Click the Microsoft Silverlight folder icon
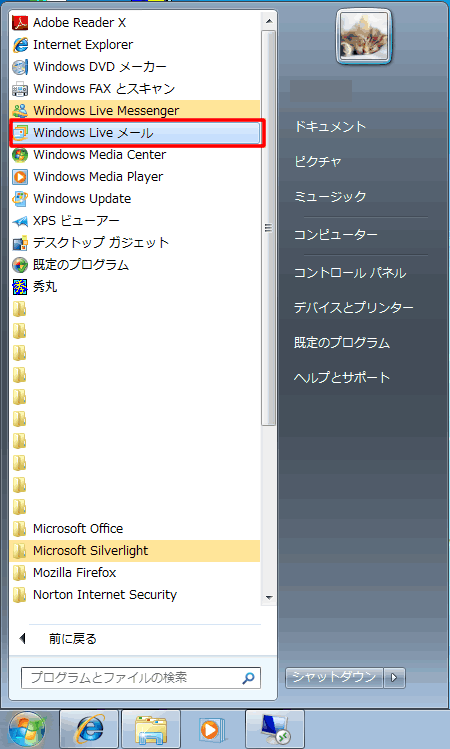450x749 pixels. pyautogui.click(x=20, y=550)
